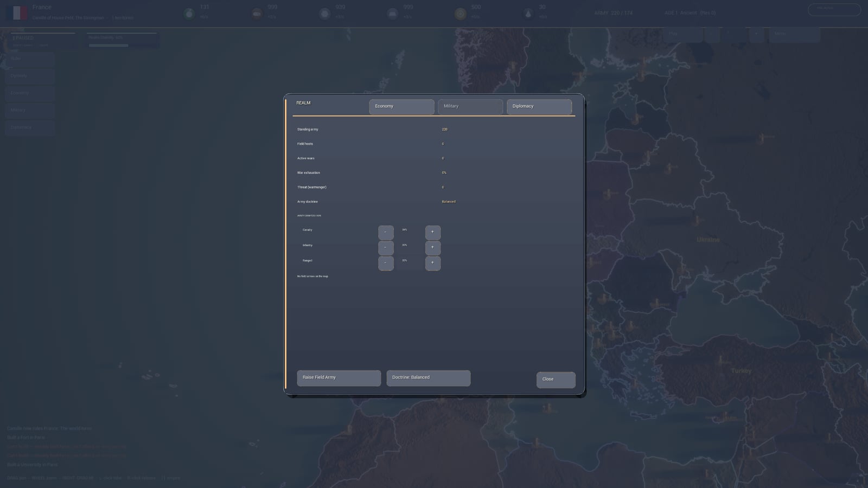Open Military panel in left sidebar
This screenshot has width=868, height=488.
tap(30, 110)
